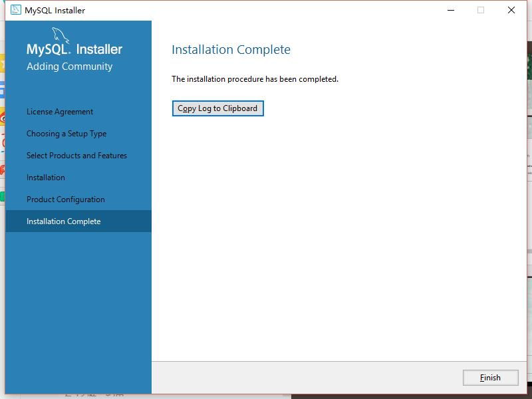Click the Finish button
Viewport: 532px width, 399px height.
coord(490,378)
